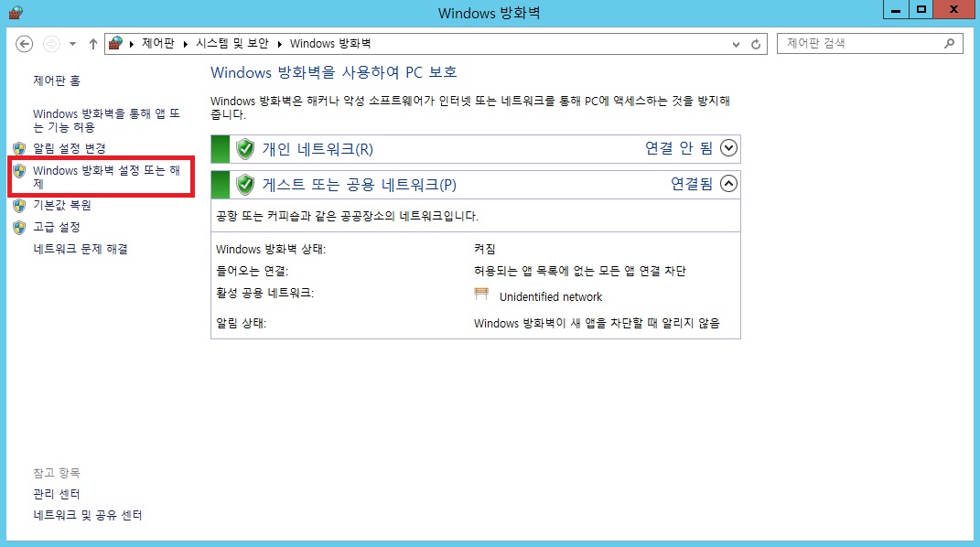Open 기본값 복원 link
Image resolution: width=980 pixels, height=547 pixels.
point(62,205)
